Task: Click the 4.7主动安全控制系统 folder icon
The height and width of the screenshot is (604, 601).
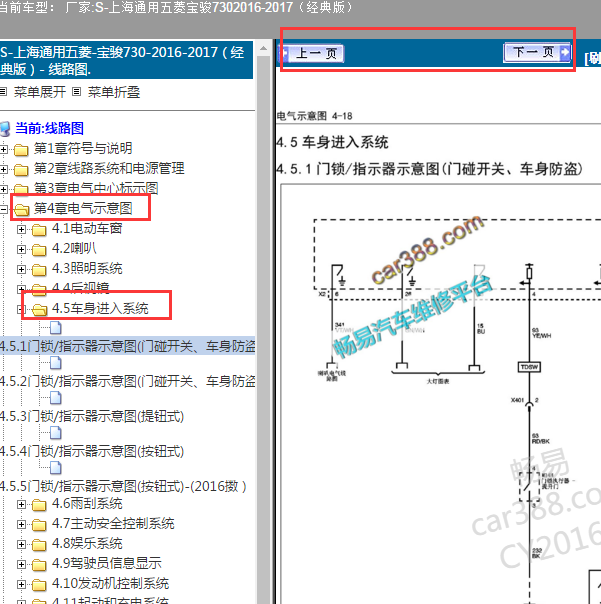Action: coord(39,525)
